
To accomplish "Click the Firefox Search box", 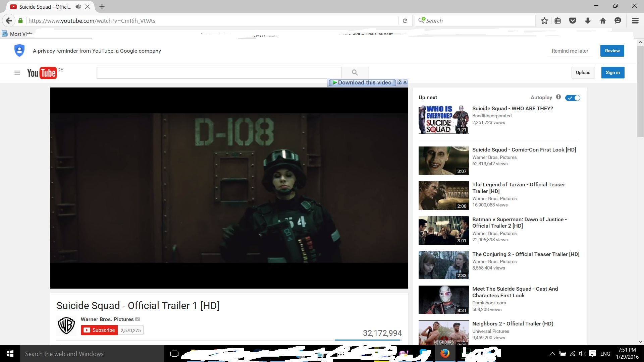I will coord(475,21).
